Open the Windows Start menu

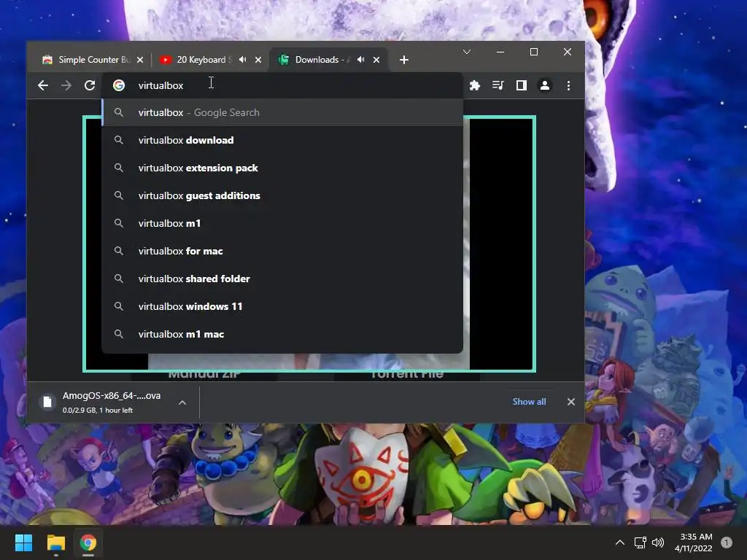click(23, 542)
